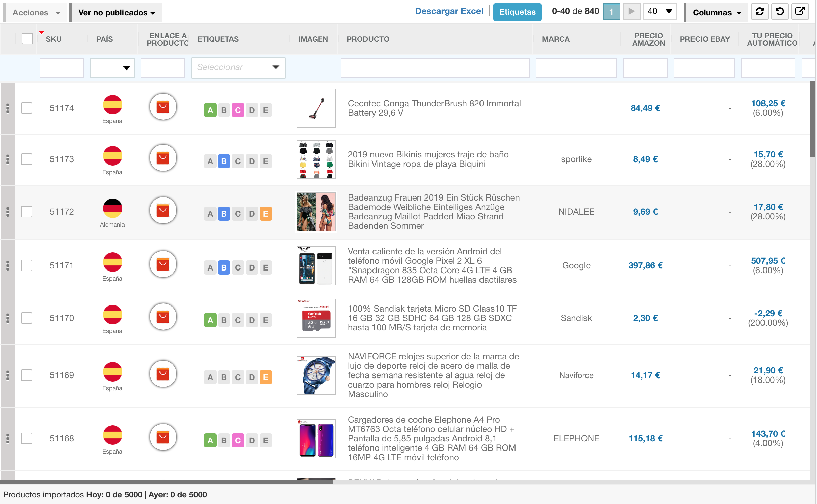Open AliExpress product link for SKU 51174
817x504 pixels.
coord(163,107)
